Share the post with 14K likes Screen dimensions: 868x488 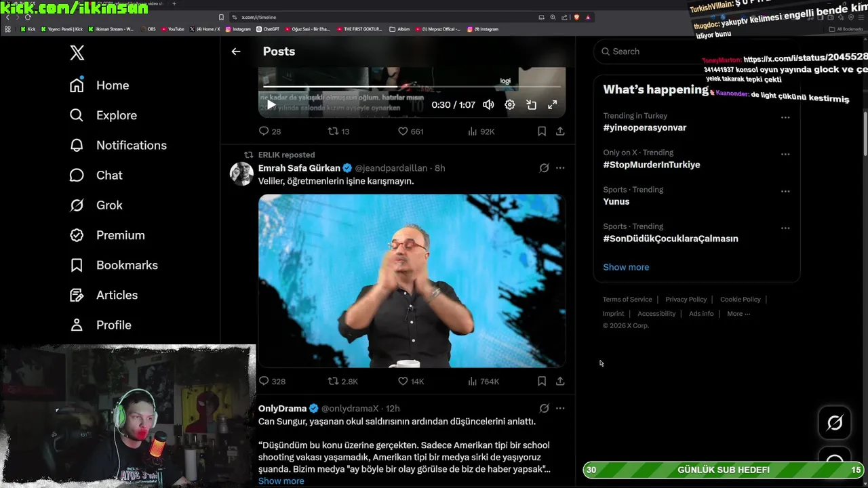pyautogui.click(x=560, y=382)
